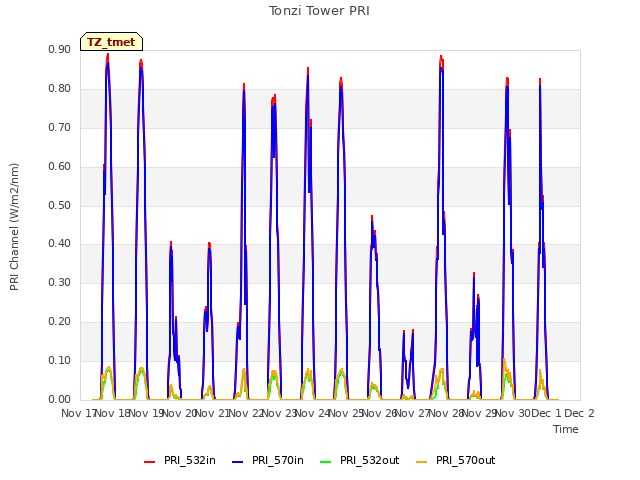Click the blue PRI_570in legend swatch

tap(238, 462)
